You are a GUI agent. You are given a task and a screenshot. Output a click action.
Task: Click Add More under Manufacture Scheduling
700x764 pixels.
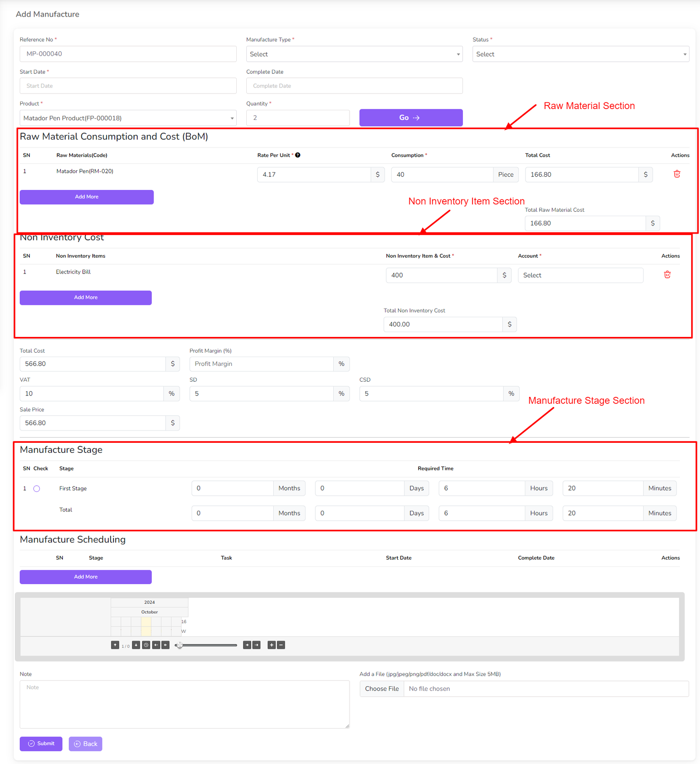pyautogui.click(x=86, y=577)
